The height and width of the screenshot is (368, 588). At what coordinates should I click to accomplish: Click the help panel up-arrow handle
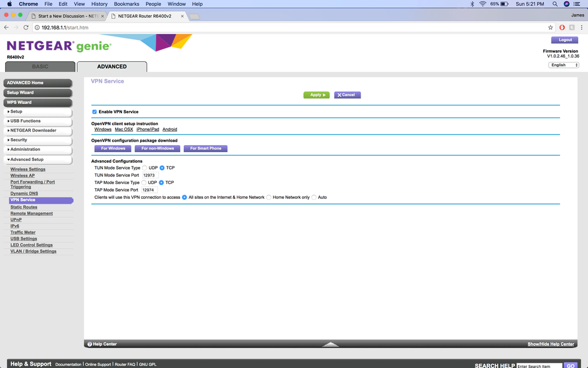[x=331, y=344]
